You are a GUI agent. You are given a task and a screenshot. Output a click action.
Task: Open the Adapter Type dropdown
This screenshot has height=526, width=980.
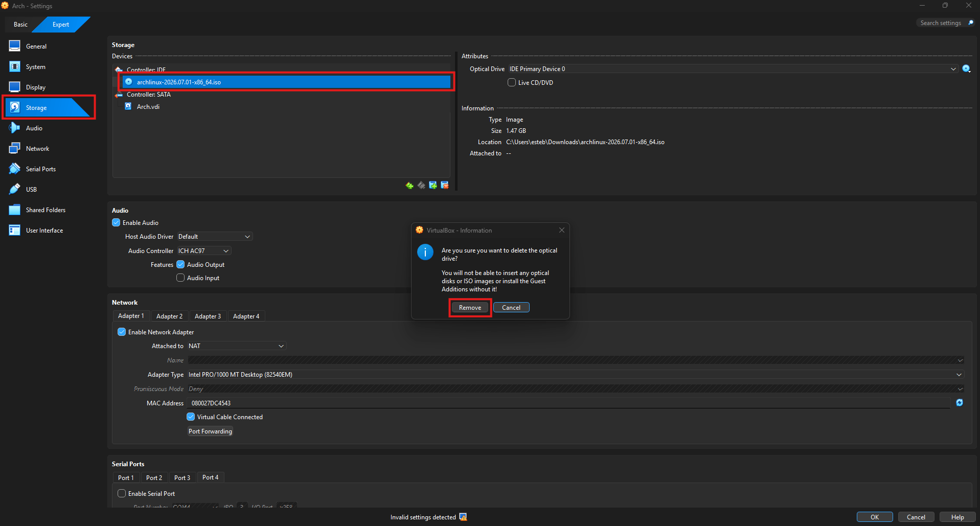tap(576, 375)
